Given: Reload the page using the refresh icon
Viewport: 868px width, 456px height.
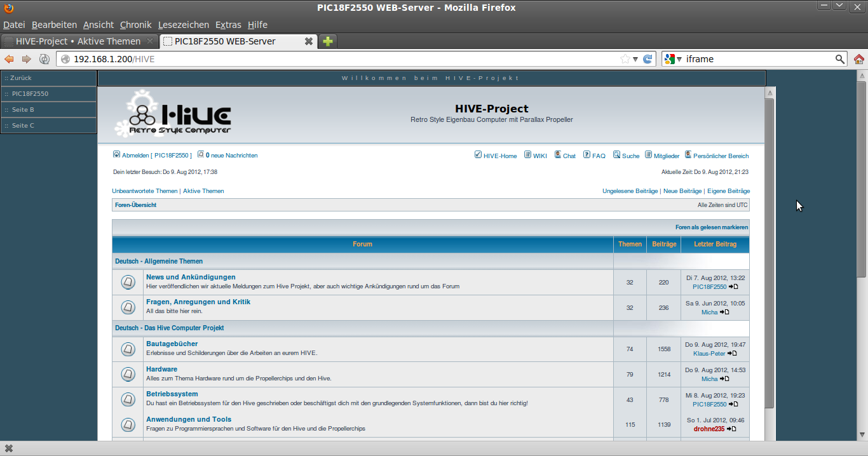Looking at the screenshot, I should pos(648,59).
